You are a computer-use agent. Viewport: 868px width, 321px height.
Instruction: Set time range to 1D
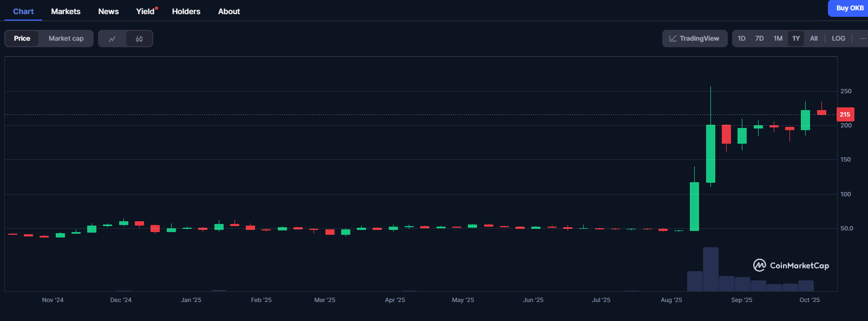pyautogui.click(x=742, y=38)
